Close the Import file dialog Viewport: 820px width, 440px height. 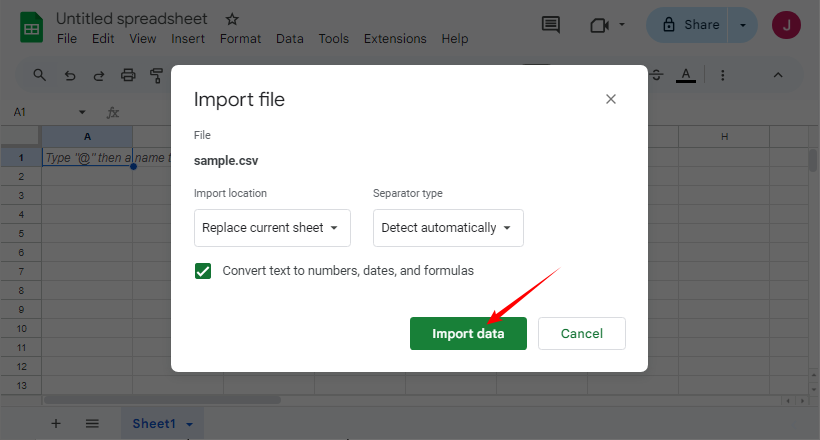[611, 99]
